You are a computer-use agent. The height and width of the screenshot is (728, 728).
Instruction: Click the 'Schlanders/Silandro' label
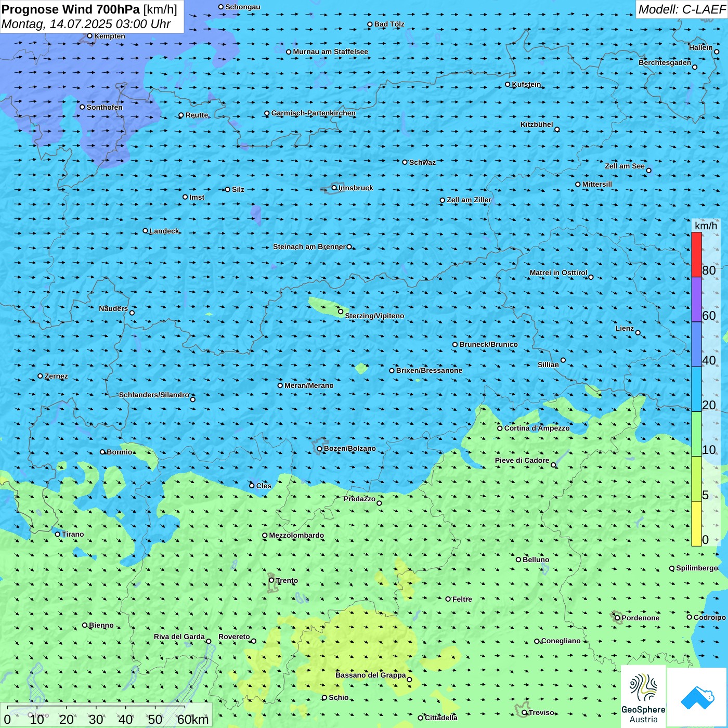154,395
